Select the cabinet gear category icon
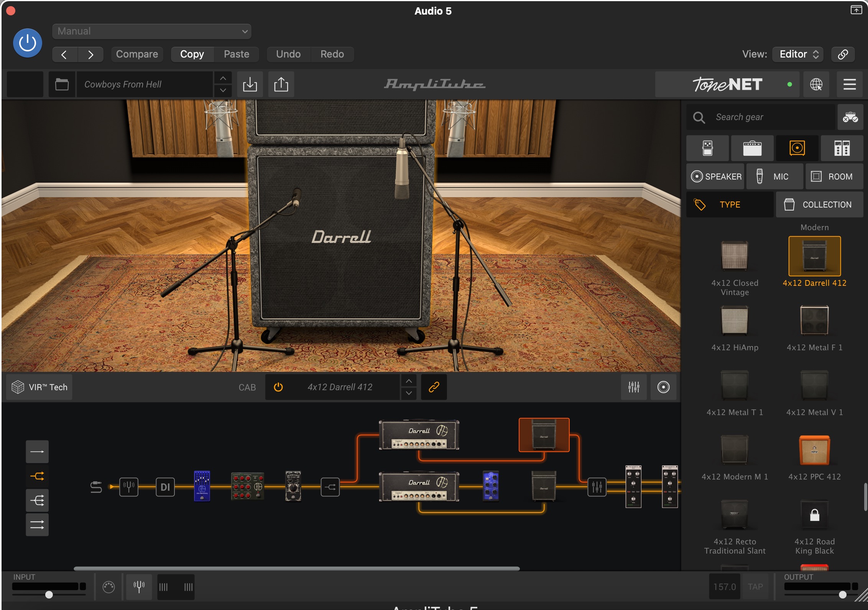Image resolution: width=868 pixels, height=610 pixels. [x=797, y=148]
